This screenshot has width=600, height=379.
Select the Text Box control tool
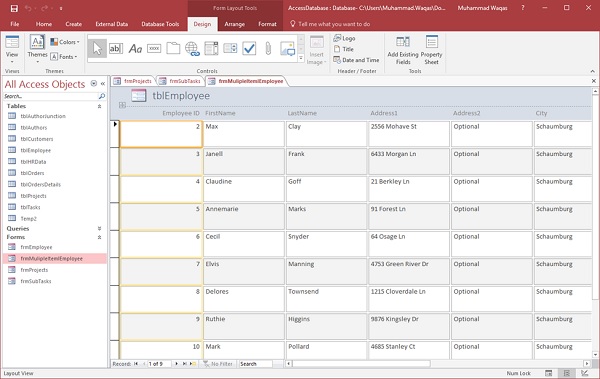[116, 49]
